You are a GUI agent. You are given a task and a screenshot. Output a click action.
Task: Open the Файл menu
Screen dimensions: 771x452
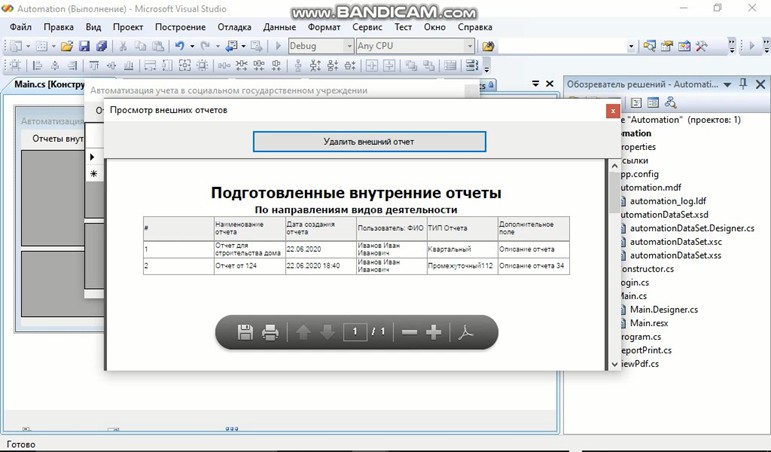click(x=20, y=27)
